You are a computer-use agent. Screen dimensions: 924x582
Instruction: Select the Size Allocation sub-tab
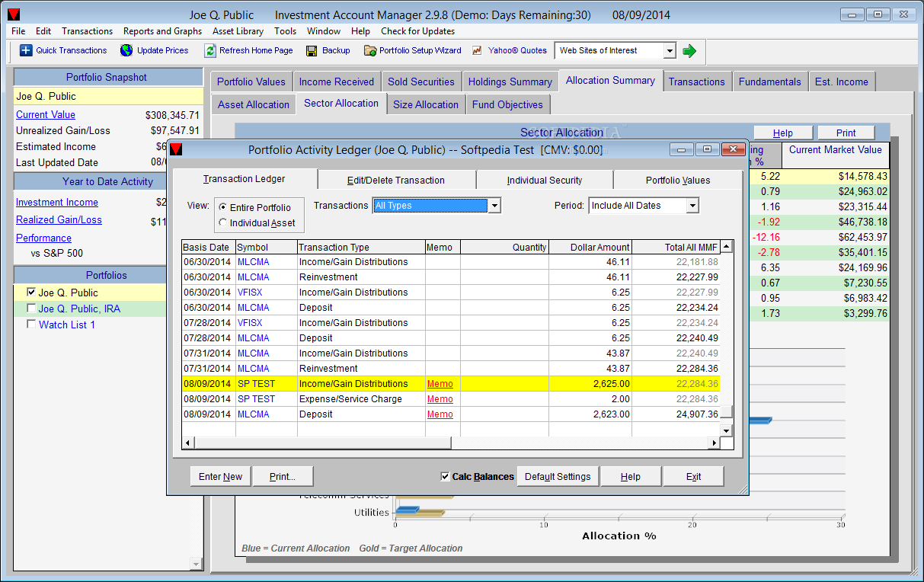point(426,104)
